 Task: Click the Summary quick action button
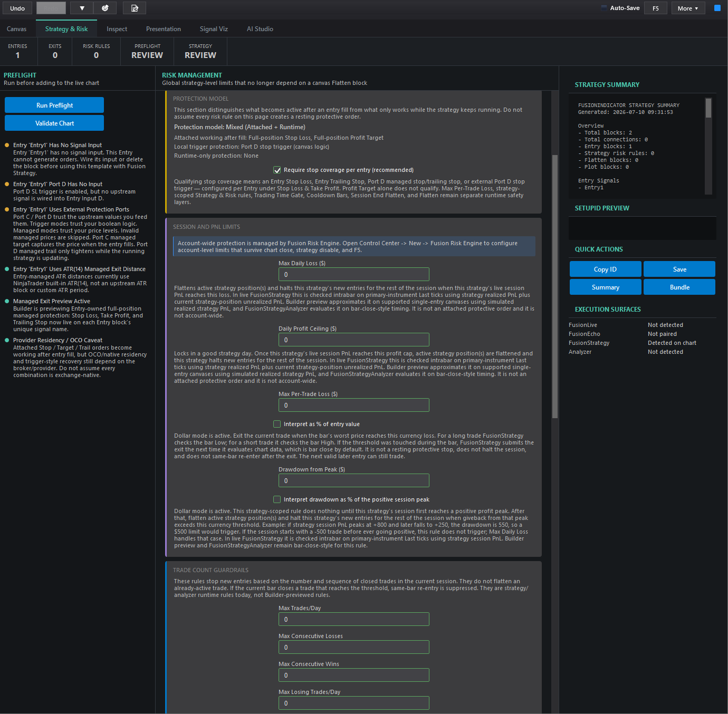[605, 287]
